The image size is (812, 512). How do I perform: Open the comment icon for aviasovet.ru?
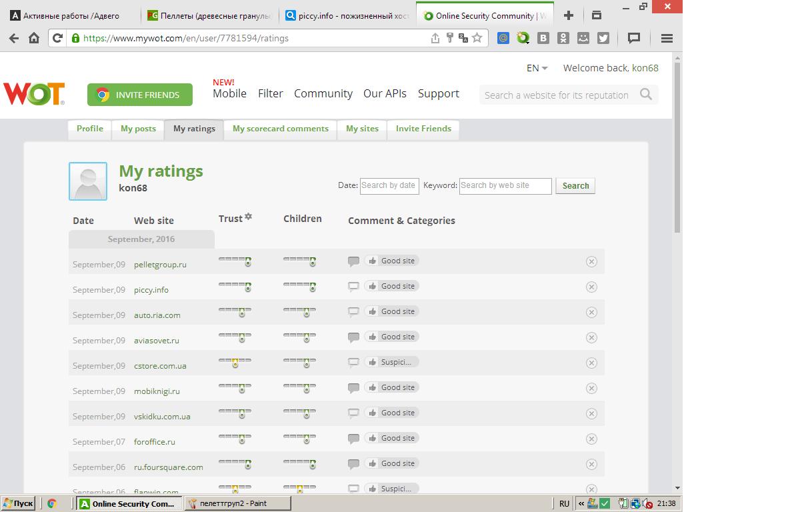(353, 337)
